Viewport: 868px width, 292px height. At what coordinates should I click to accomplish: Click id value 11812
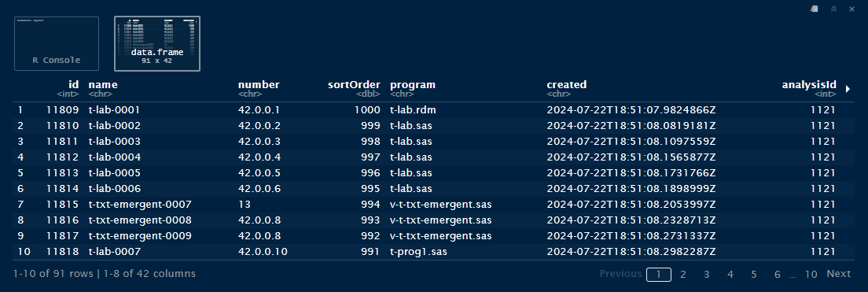point(63,157)
